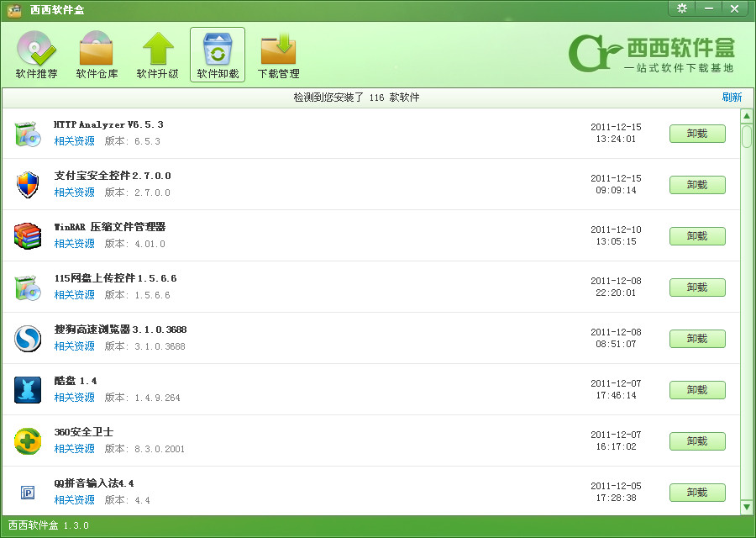Click scrollbar up arrow
The width and height of the screenshot is (756, 538).
point(747,116)
